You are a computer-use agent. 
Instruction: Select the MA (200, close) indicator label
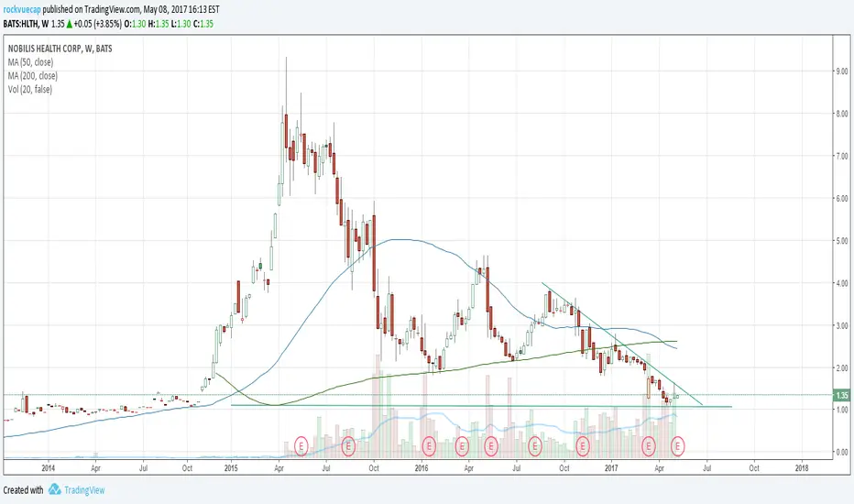click(x=33, y=76)
